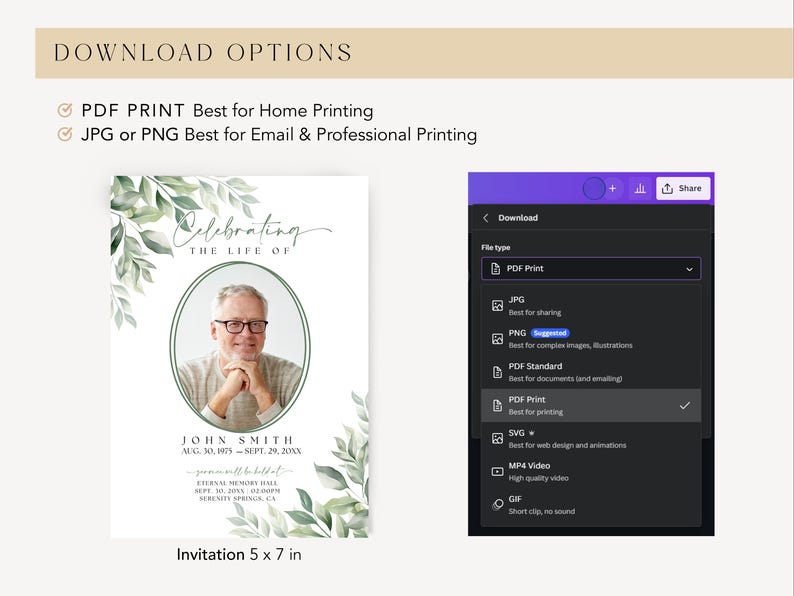Click 'Best for web design and animations' text
This screenshot has height=596, width=794.
point(567,445)
